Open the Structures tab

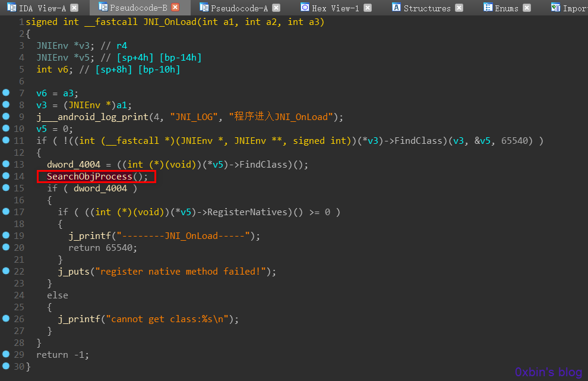click(x=427, y=8)
